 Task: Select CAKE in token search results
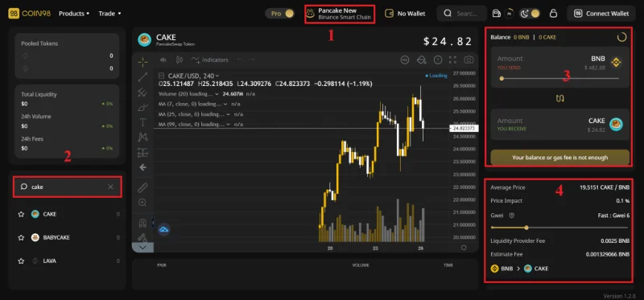tap(67, 214)
